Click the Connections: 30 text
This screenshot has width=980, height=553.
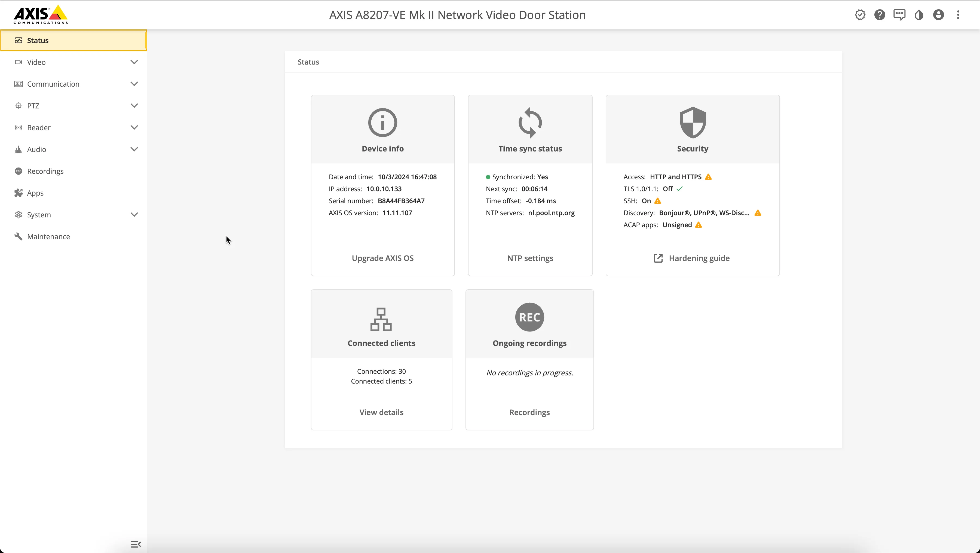point(381,372)
